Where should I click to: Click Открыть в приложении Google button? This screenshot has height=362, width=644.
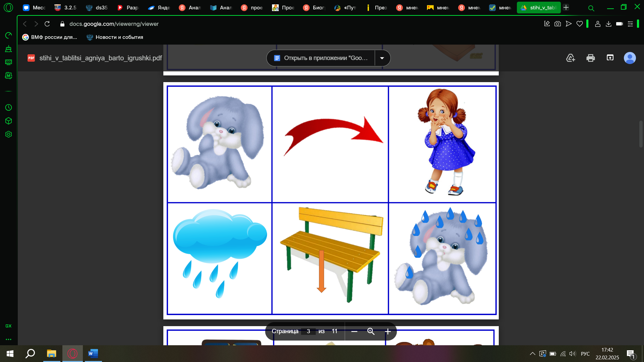(321, 58)
